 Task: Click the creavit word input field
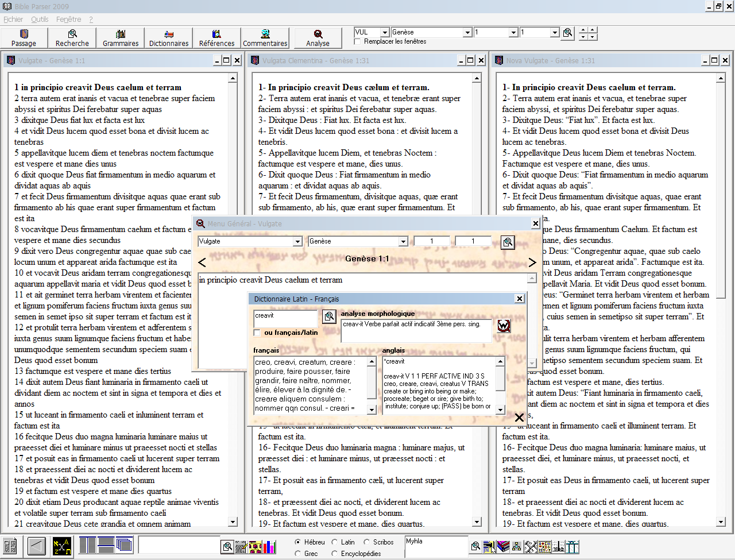[285, 319]
